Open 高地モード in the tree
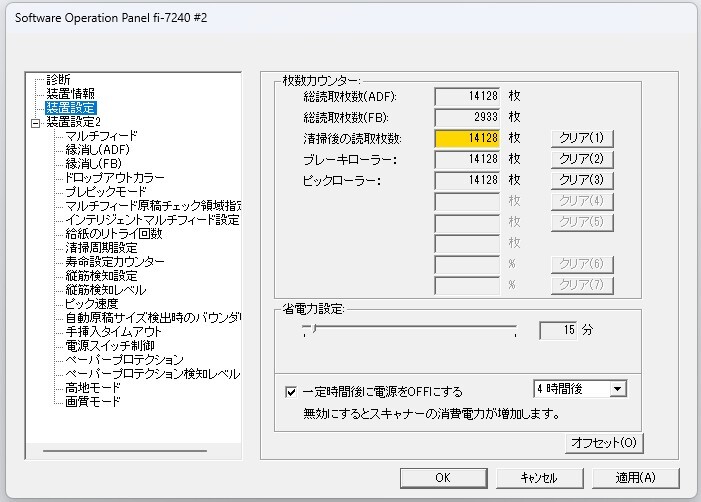The width and height of the screenshot is (701, 502). (x=93, y=387)
